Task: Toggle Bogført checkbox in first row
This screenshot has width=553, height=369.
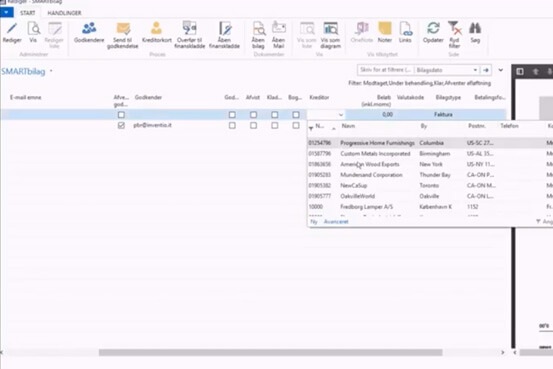Action: point(296,115)
